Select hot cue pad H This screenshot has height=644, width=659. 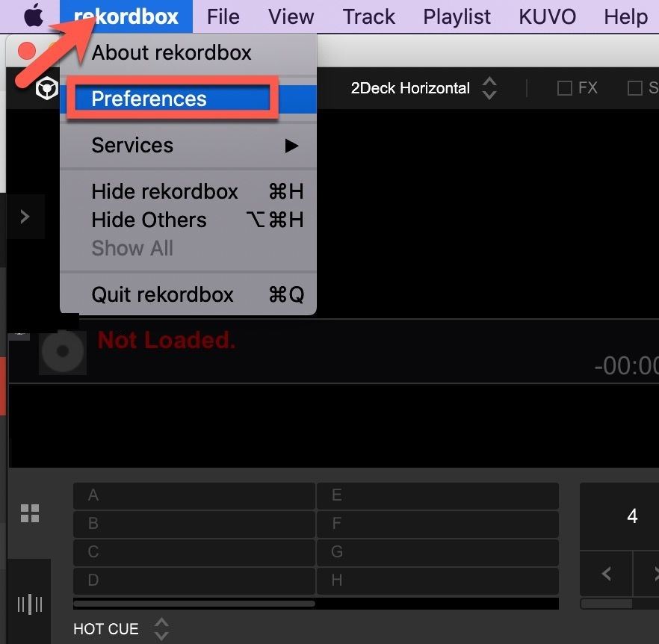coord(438,580)
